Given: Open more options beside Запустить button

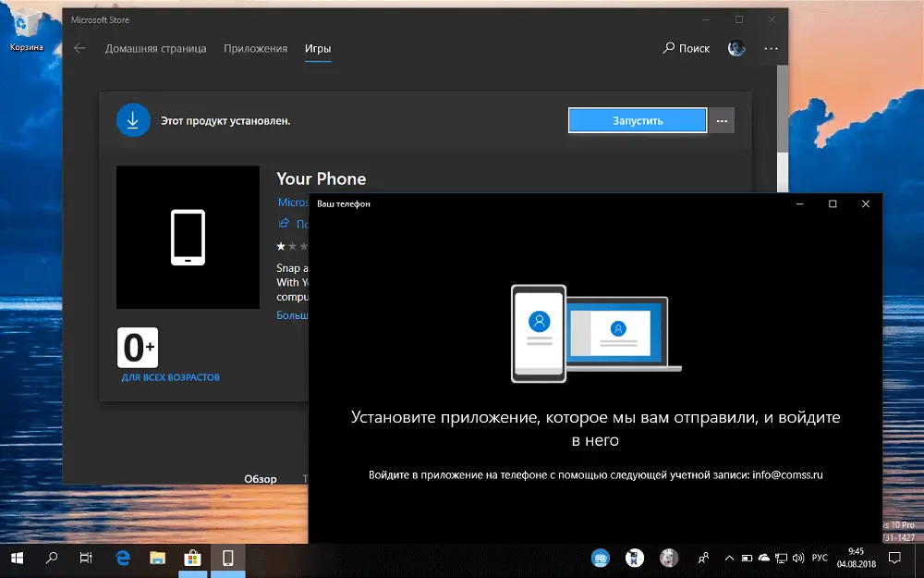Looking at the screenshot, I should click(722, 120).
